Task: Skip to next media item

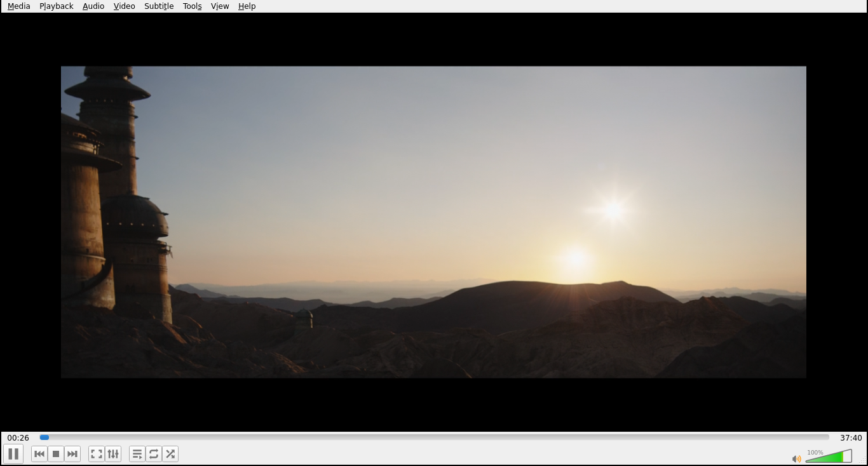Action: coord(72,454)
